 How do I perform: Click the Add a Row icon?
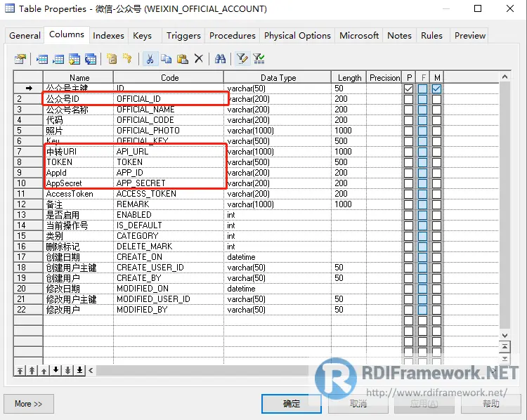click(x=58, y=59)
